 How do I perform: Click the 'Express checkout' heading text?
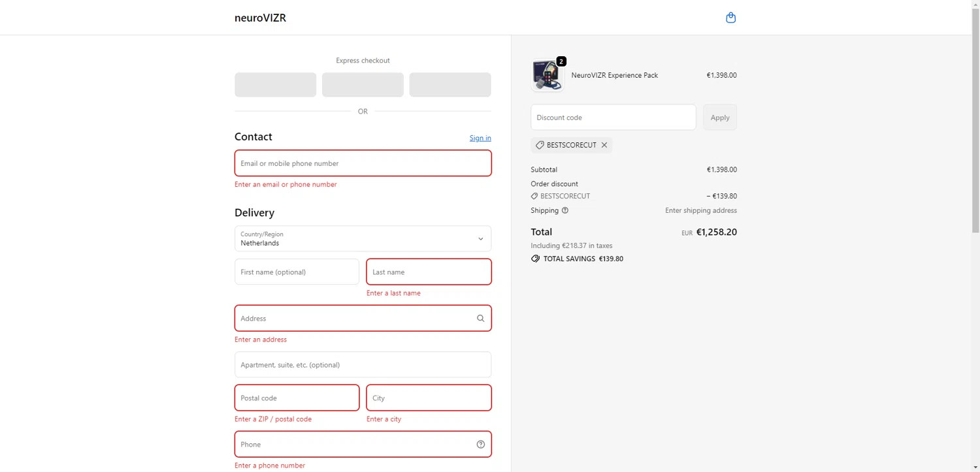(363, 61)
